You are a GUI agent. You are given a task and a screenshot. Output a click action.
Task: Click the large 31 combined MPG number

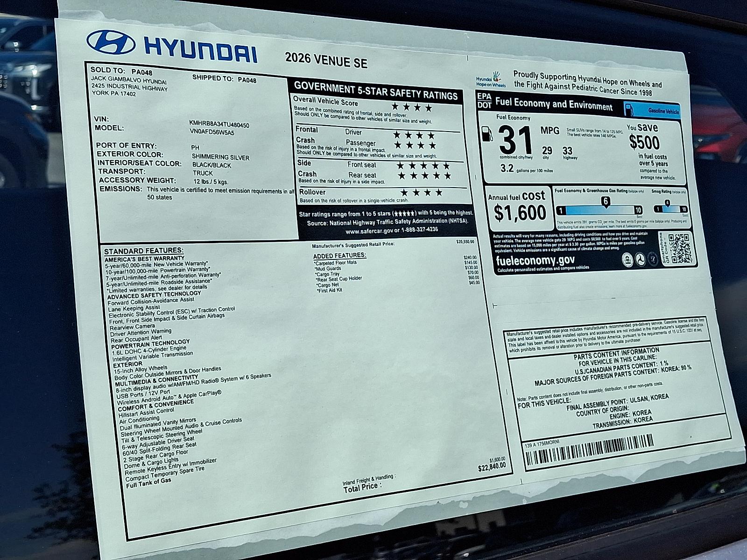click(x=516, y=140)
